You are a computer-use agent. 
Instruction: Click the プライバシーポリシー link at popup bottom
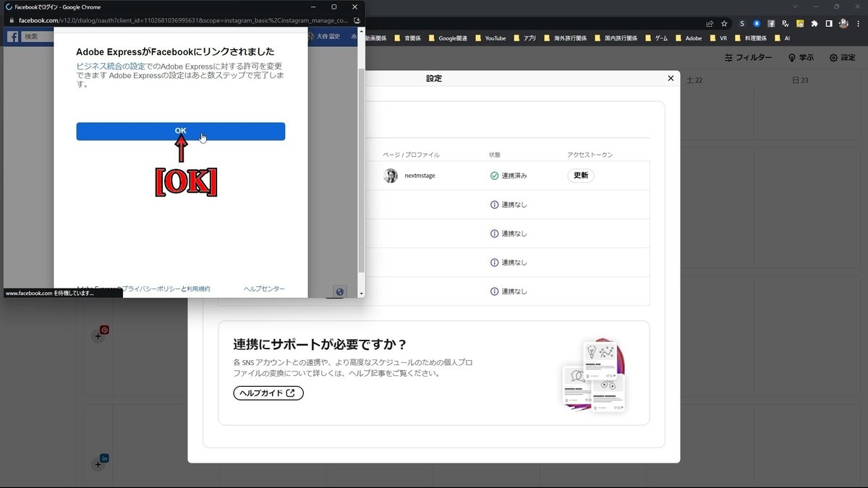pyautogui.click(x=150, y=288)
